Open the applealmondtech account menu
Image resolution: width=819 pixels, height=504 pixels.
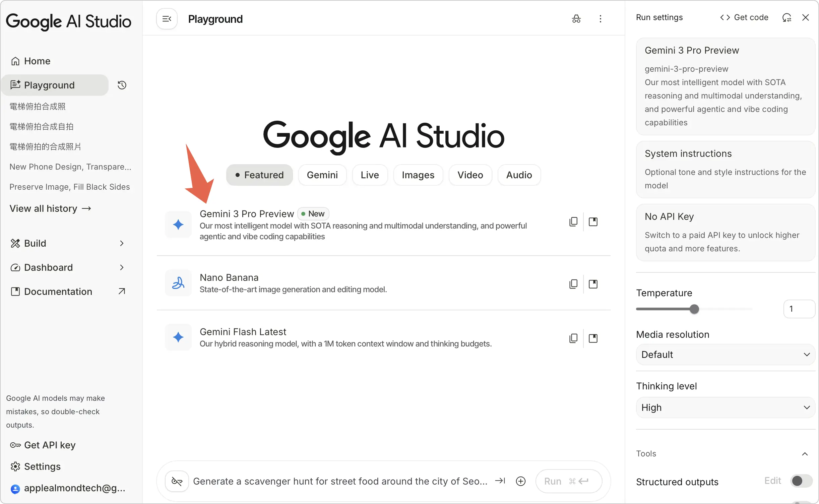(x=68, y=488)
